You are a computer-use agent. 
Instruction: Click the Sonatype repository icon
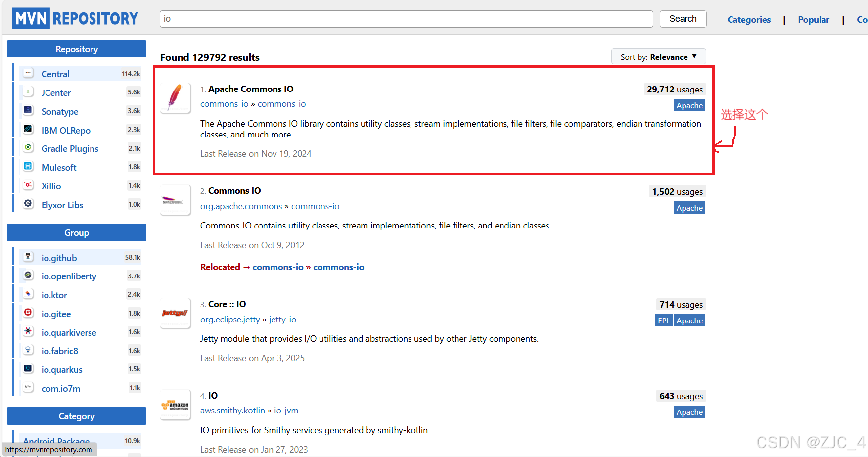tap(28, 111)
